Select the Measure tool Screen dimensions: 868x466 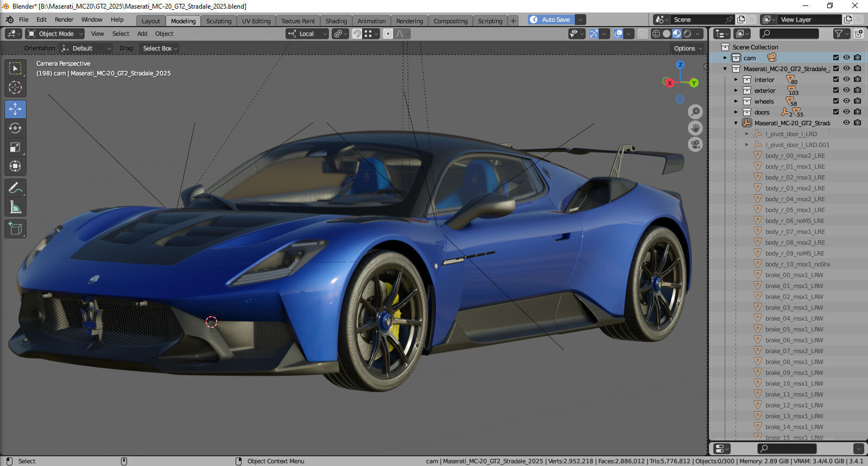pos(15,207)
